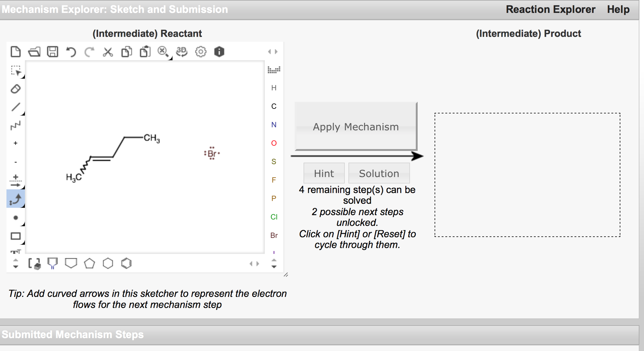This screenshot has width=644, height=351.
Task: Select the single bond drawing tool
Action: click(16, 107)
